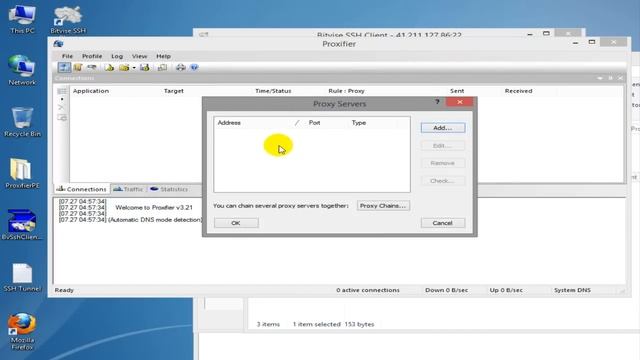Click the ? help button in Proxy Servers title
The height and width of the screenshot is (360, 640).
click(437, 102)
